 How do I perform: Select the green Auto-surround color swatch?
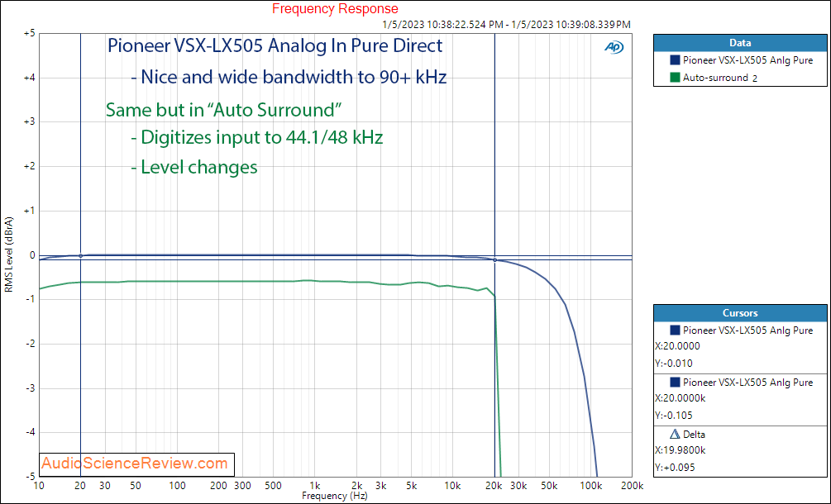[675, 78]
